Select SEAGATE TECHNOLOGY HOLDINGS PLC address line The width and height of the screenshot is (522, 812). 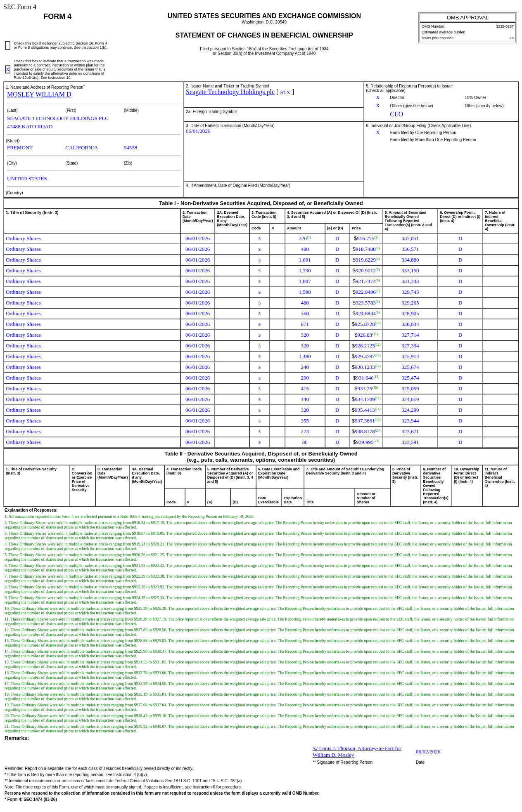[58, 118]
